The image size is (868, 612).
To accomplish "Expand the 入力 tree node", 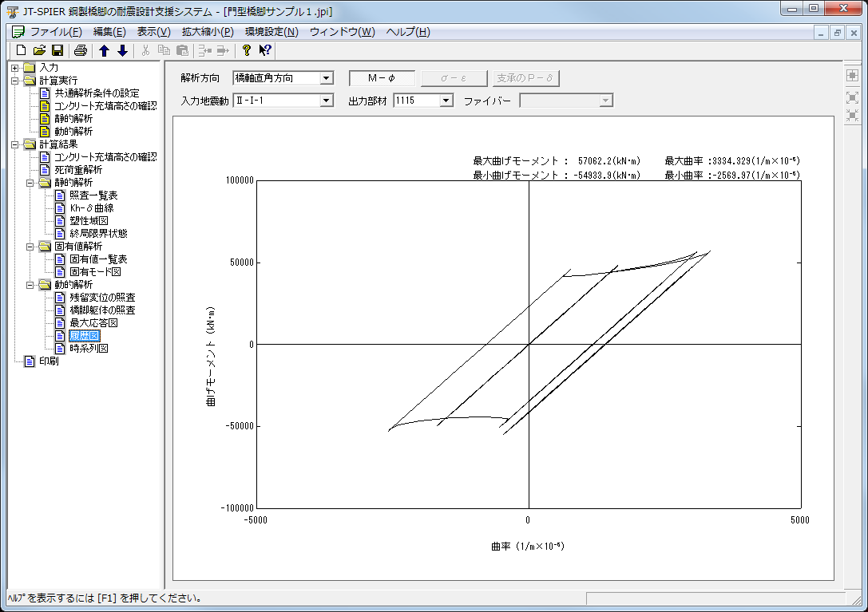I will pyautogui.click(x=14, y=68).
